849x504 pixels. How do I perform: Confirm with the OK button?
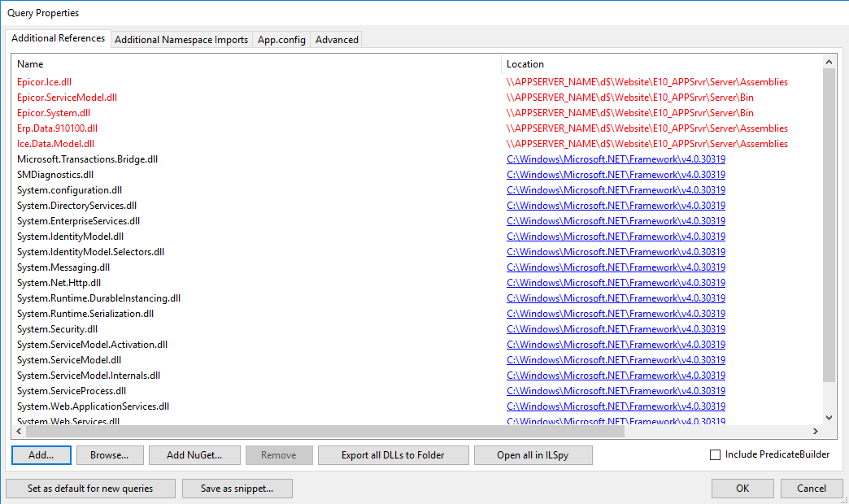pos(742,489)
